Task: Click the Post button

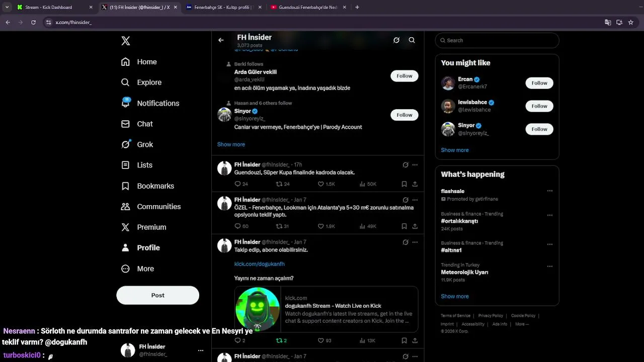Action: tap(157, 295)
